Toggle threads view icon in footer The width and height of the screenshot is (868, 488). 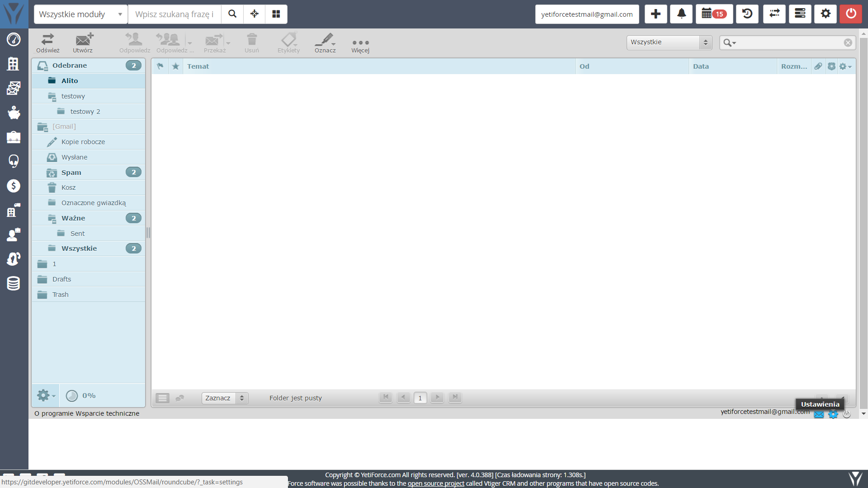click(x=180, y=398)
